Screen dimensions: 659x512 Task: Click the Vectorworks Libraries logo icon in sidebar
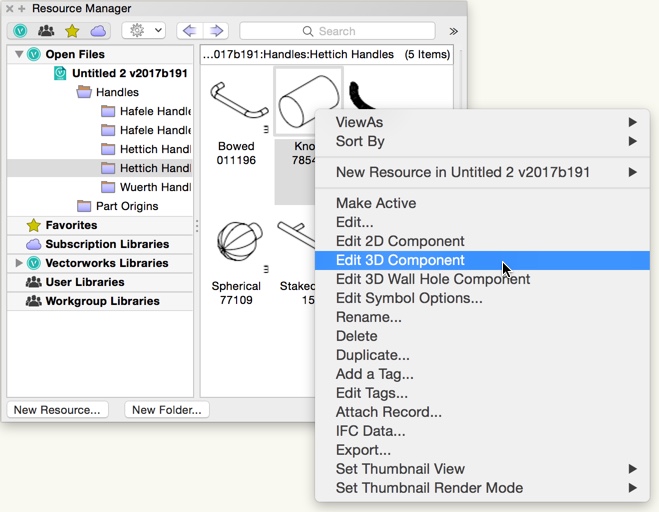pyautogui.click(x=34, y=263)
